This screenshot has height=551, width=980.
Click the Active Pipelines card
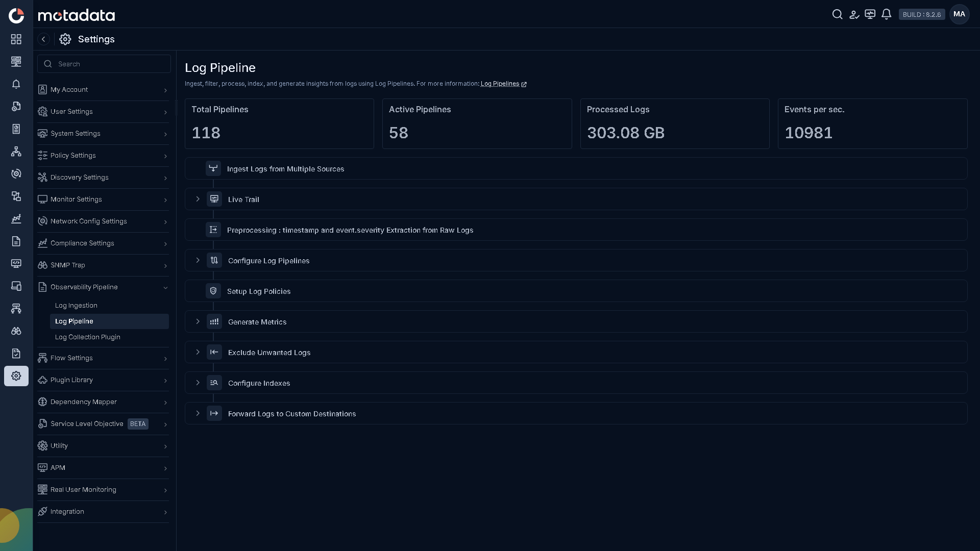point(477,123)
